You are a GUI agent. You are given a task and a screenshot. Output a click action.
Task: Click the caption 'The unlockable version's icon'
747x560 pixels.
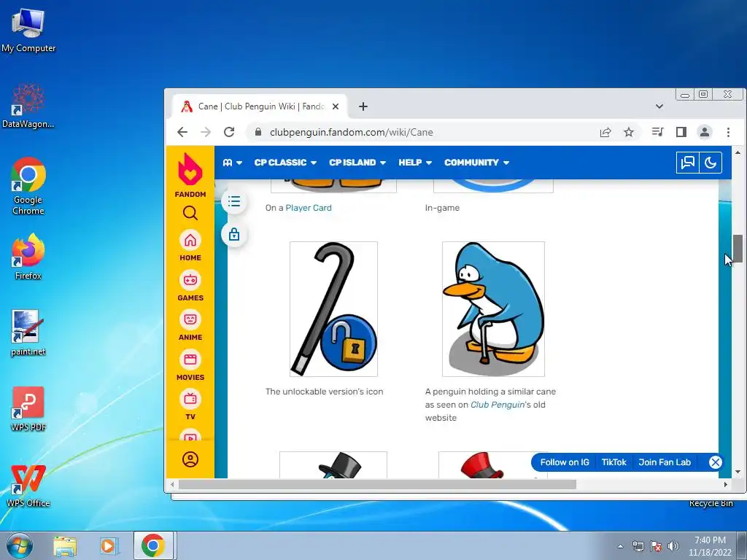(324, 392)
